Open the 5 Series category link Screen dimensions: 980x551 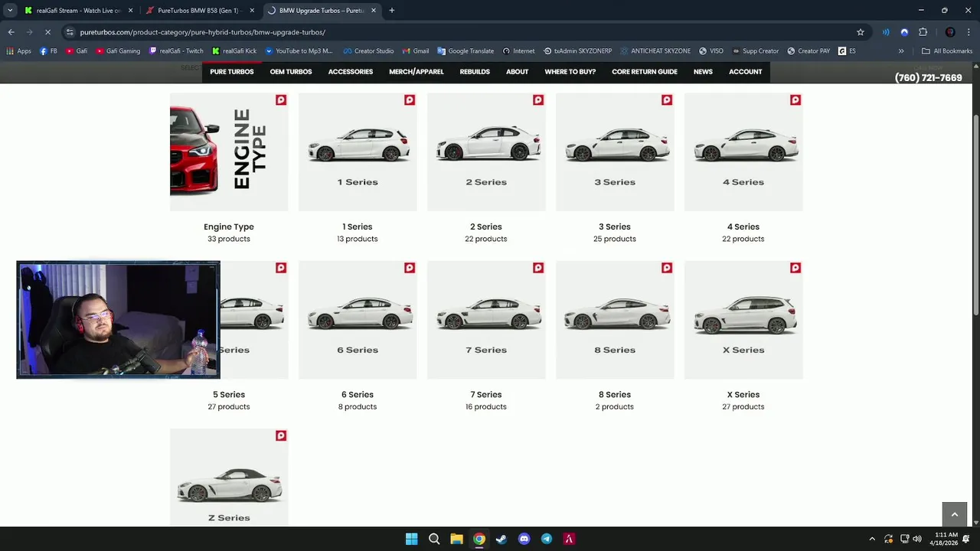pos(229,394)
